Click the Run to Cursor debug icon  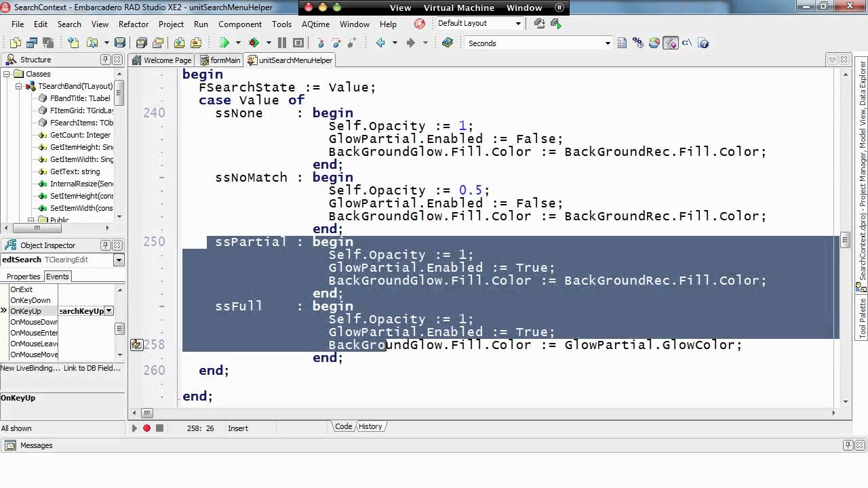[x=351, y=43]
